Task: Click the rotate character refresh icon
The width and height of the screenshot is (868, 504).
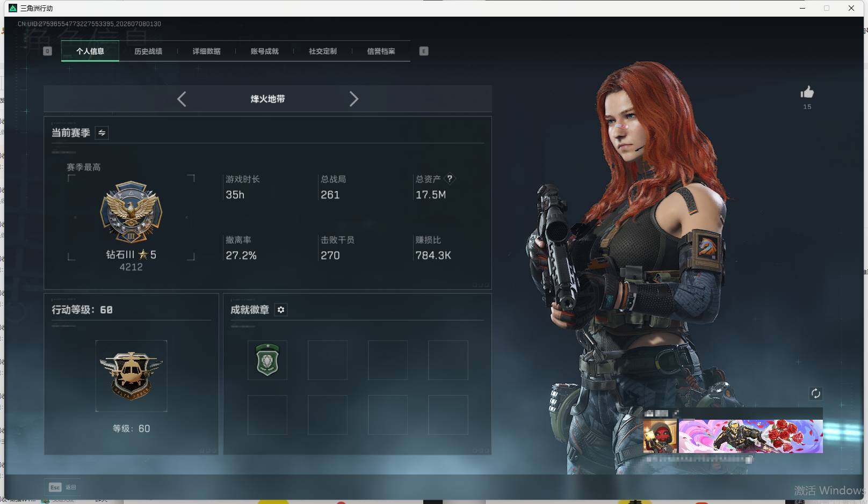Action: click(x=815, y=393)
